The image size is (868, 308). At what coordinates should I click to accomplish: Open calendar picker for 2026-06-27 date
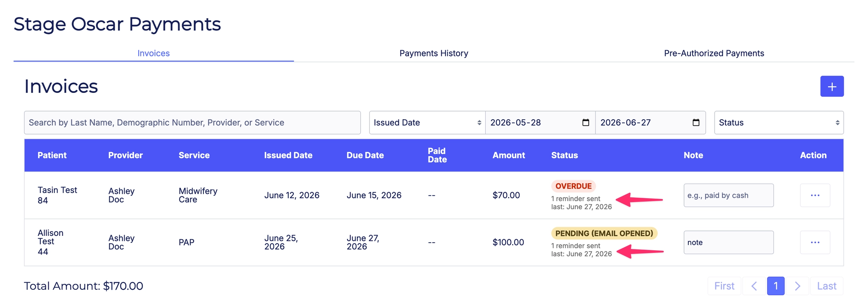[x=696, y=123]
